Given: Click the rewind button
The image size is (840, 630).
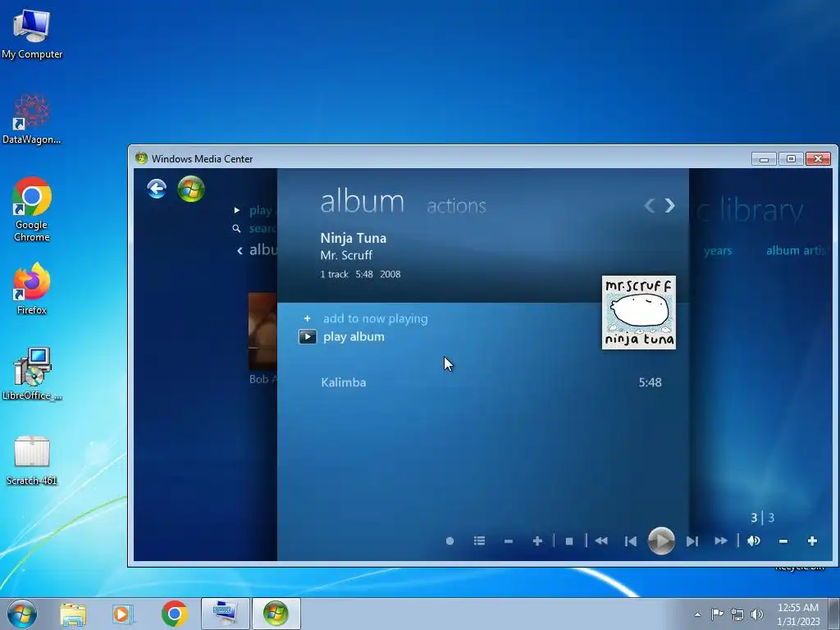Looking at the screenshot, I should tap(601, 541).
